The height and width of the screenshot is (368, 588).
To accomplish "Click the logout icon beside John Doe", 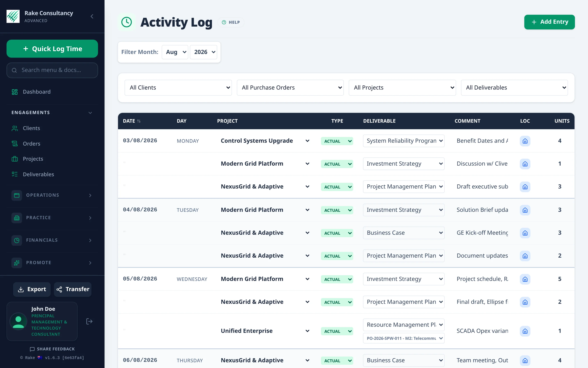I will (x=89, y=321).
